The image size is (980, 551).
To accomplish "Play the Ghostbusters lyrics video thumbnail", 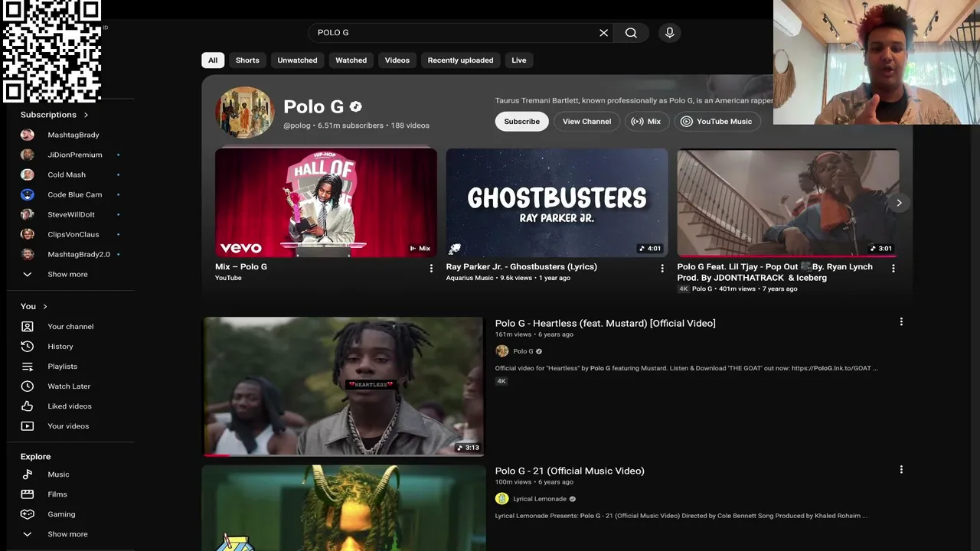I will [557, 203].
